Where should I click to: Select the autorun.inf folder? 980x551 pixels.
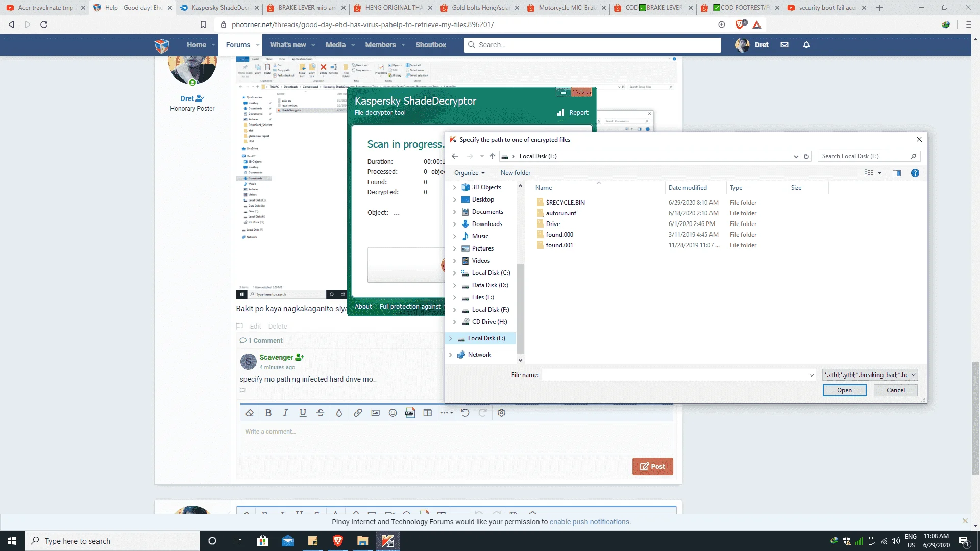[x=561, y=213]
